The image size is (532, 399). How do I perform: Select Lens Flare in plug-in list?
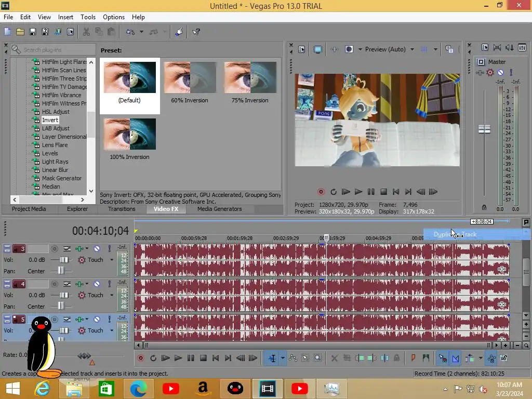coord(55,145)
